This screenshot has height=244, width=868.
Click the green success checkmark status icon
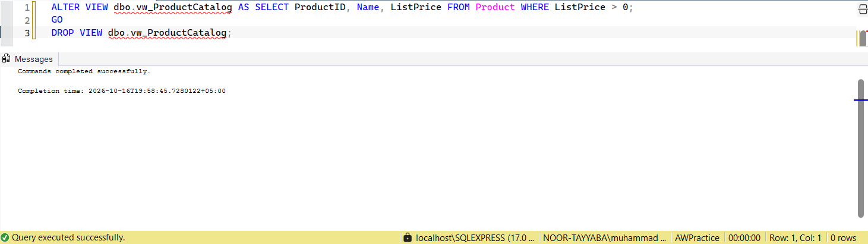tap(5, 237)
